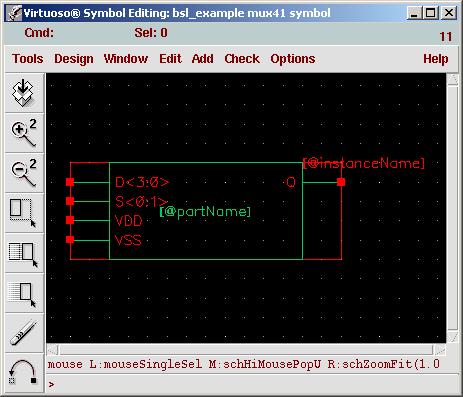Click the mouse bindings status line
463x397 pixels.
[x=244, y=364]
